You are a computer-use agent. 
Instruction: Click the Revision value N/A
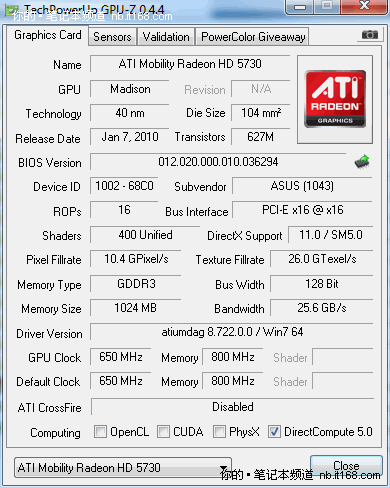click(x=261, y=89)
